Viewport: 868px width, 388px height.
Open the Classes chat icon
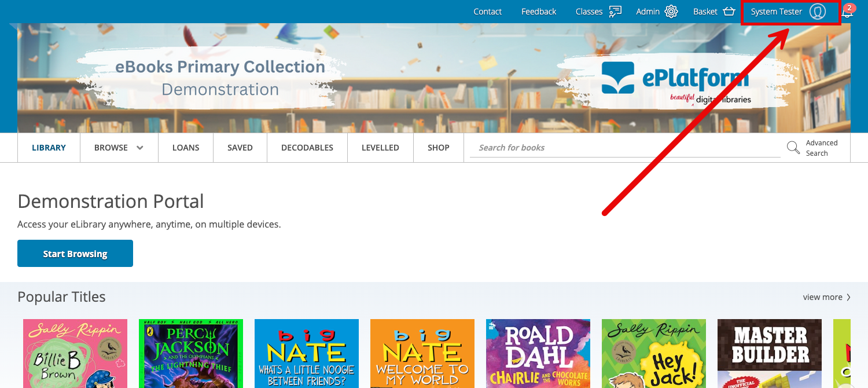(615, 12)
